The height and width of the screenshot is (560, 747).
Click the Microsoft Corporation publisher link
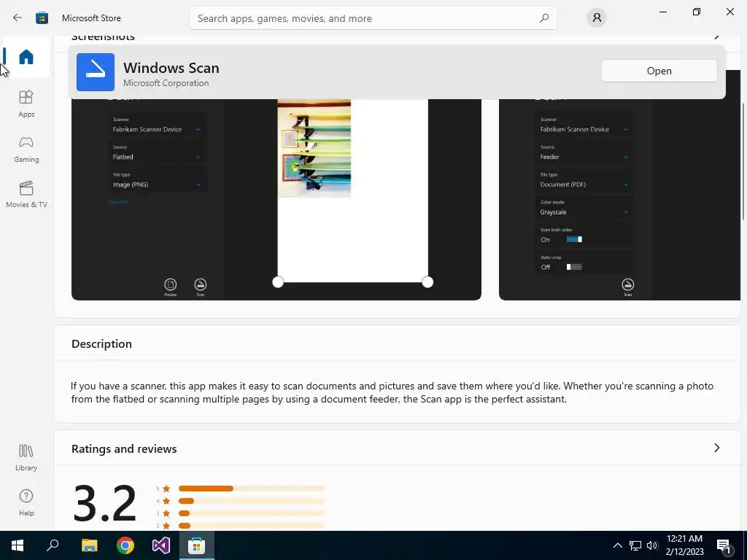click(166, 83)
